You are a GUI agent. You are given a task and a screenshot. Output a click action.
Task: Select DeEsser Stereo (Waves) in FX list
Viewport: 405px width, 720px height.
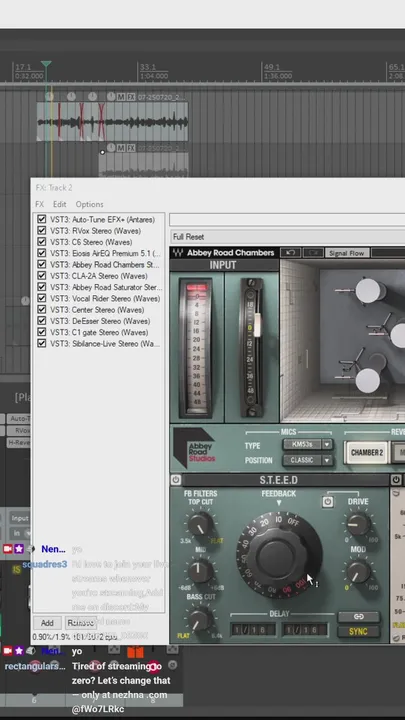point(100,321)
